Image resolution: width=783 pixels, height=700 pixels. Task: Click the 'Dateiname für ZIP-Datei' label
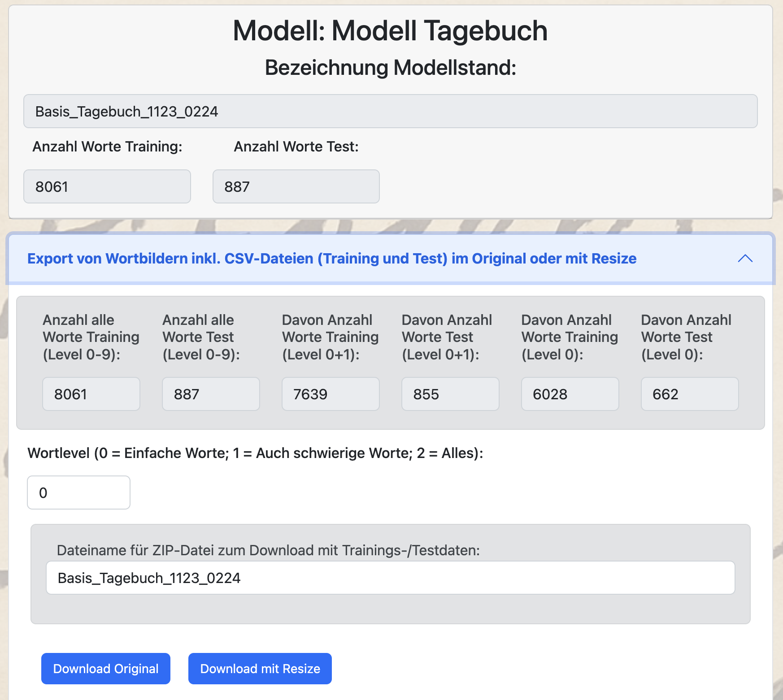pyautogui.click(x=268, y=550)
